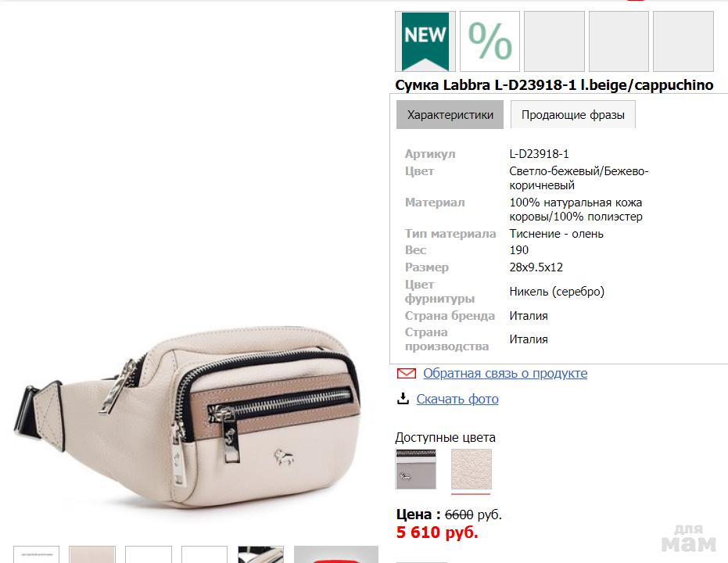The width and height of the screenshot is (728, 563).
Task: Click the product title Сумка Labbra L-D23918-1
Action: (486, 85)
